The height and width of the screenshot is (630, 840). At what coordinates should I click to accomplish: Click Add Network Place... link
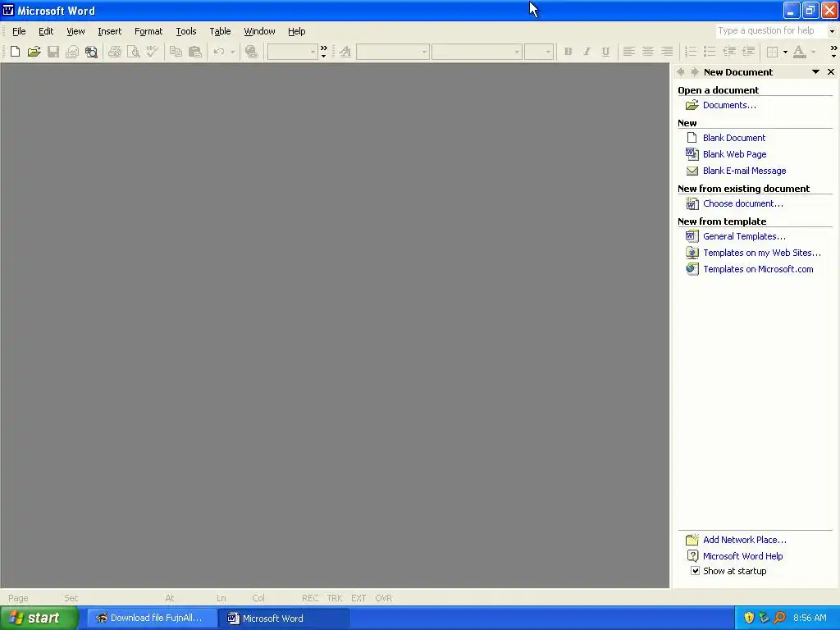pyautogui.click(x=745, y=540)
